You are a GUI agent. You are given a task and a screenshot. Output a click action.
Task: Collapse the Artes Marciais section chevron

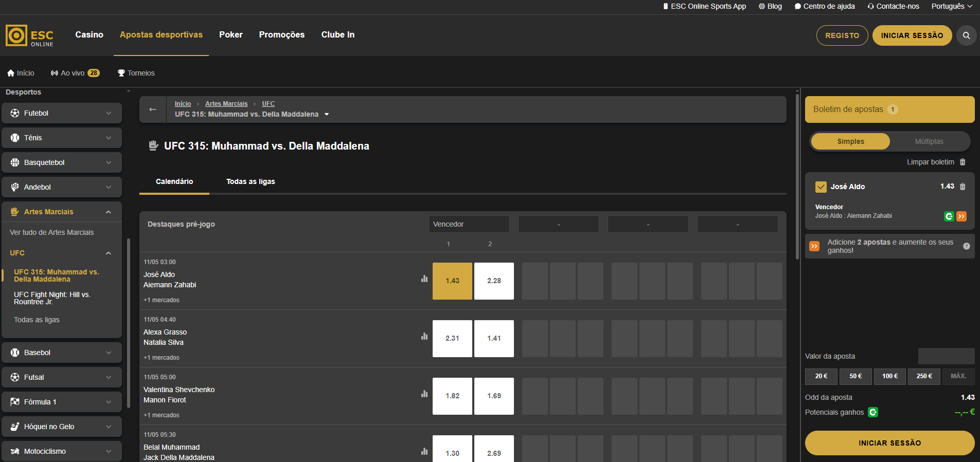[x=109, y=212]
